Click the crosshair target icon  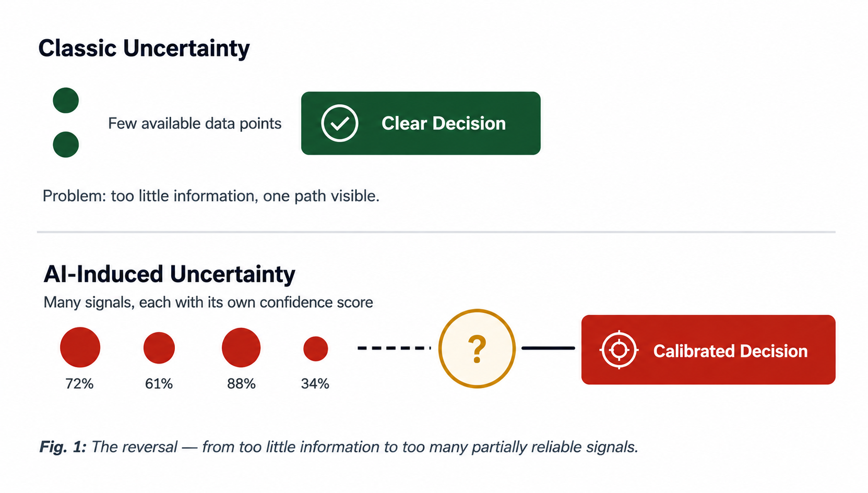click(619, 350)
